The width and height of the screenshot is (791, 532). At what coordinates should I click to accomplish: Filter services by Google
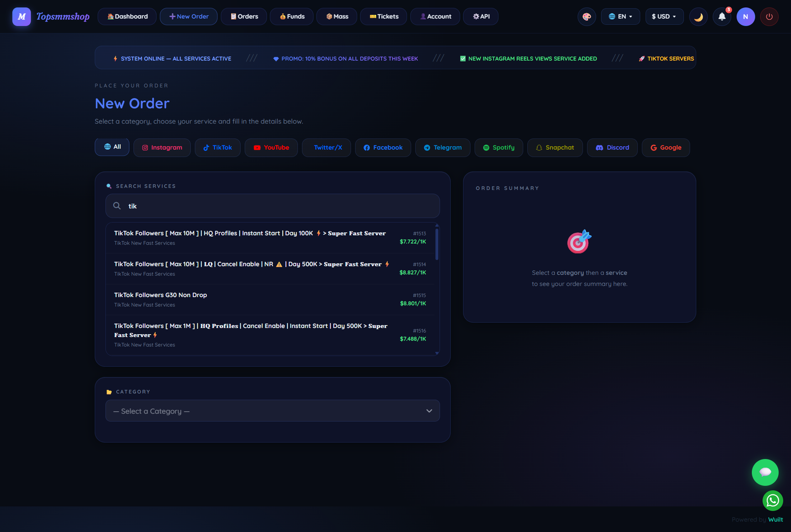pyautogui.click(x=665, y=147)
